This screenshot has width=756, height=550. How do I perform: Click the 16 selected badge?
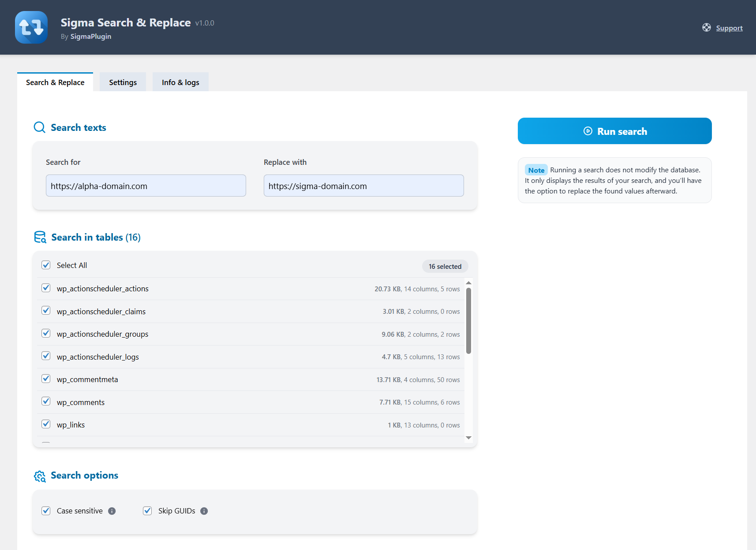tap(445, 266)
